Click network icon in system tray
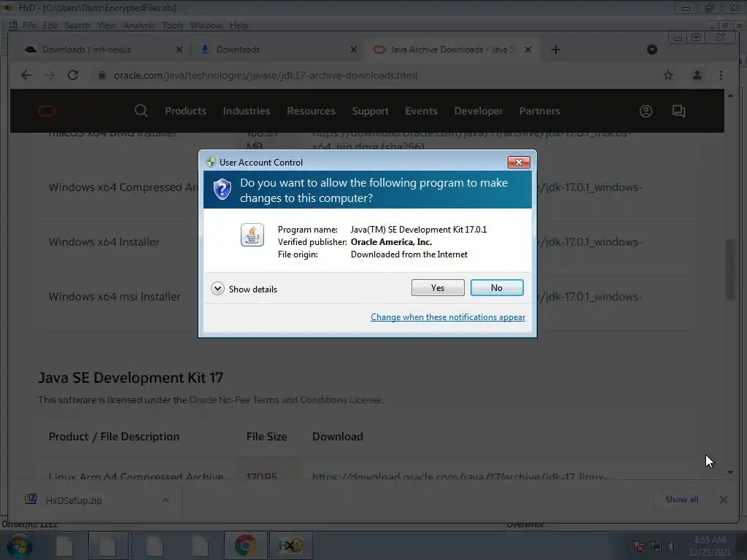 (x=656, y=546)
